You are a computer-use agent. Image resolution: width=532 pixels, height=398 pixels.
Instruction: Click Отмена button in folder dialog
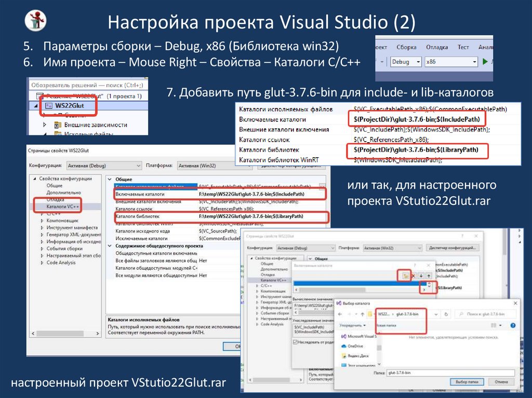[x=501, y=382]
